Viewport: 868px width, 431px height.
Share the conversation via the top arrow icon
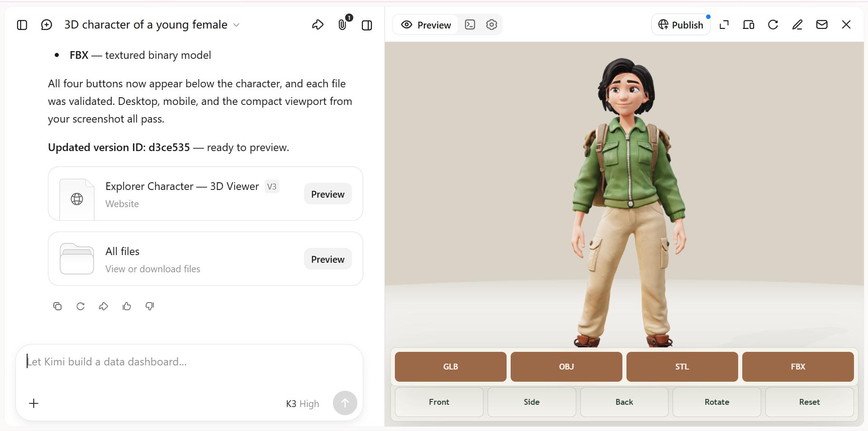pyautogui.click(x=318, y=25)
